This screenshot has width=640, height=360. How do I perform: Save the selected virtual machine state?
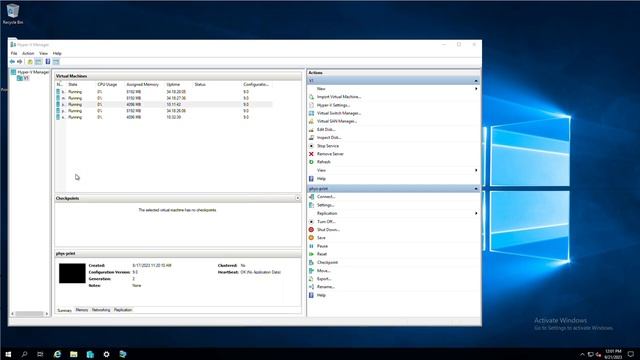pyautogui.click(x=321, y=238)
